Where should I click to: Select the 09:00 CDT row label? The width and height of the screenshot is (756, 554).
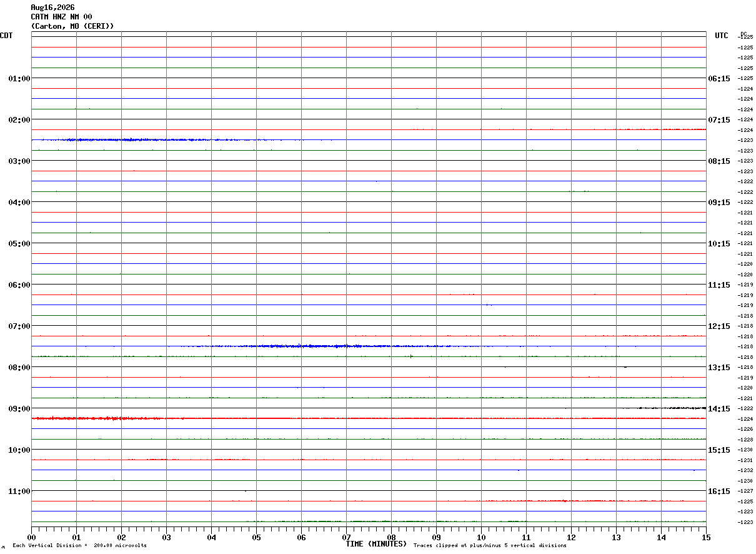point(19,408)
